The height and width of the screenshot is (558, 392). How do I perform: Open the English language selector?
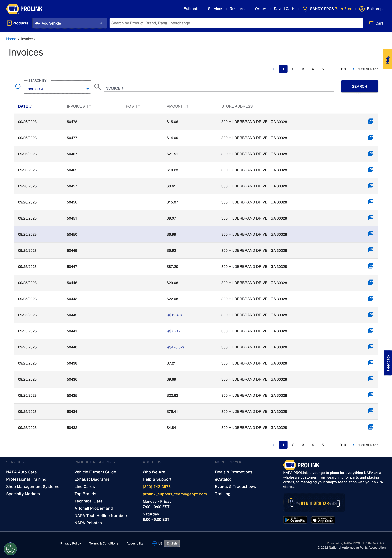[x=172, y=543]
